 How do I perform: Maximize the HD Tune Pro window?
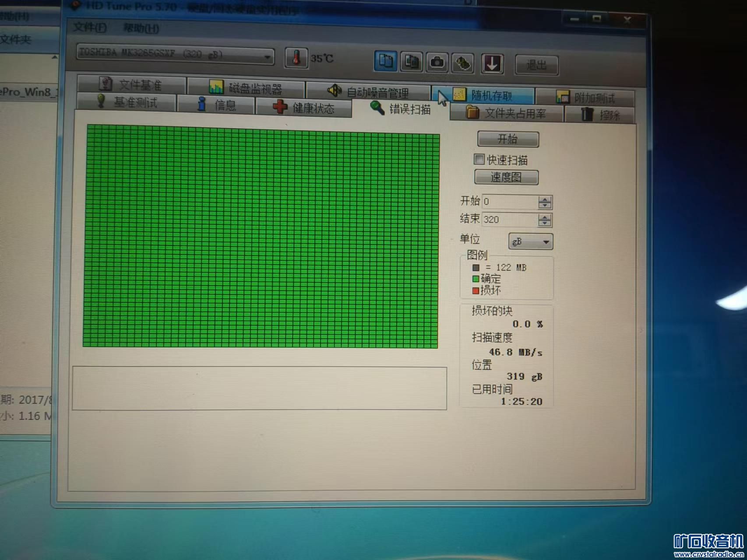pos(597,19)
